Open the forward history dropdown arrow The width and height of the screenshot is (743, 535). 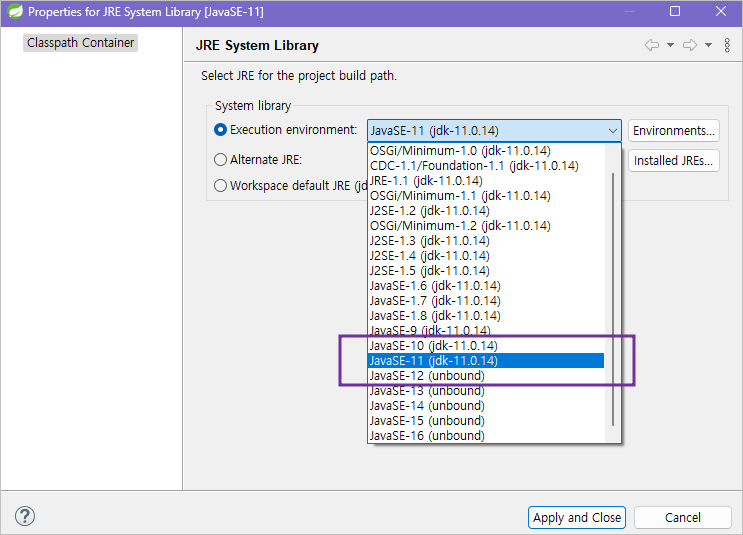point(708,45)
